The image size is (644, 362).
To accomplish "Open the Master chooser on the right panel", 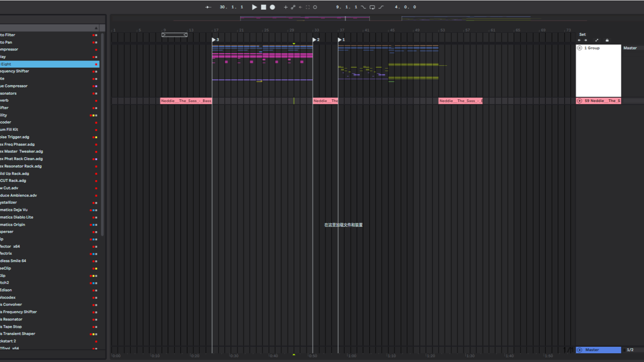I will (630, 48).
